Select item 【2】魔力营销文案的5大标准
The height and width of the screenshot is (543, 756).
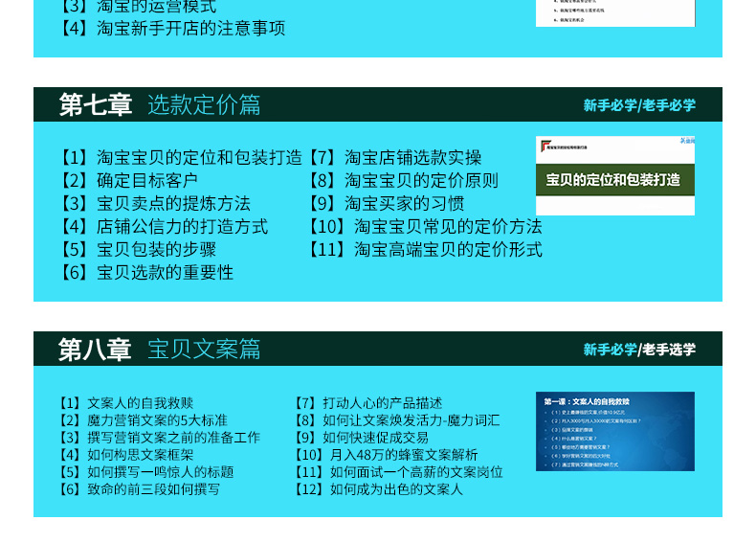click(143, 420)
